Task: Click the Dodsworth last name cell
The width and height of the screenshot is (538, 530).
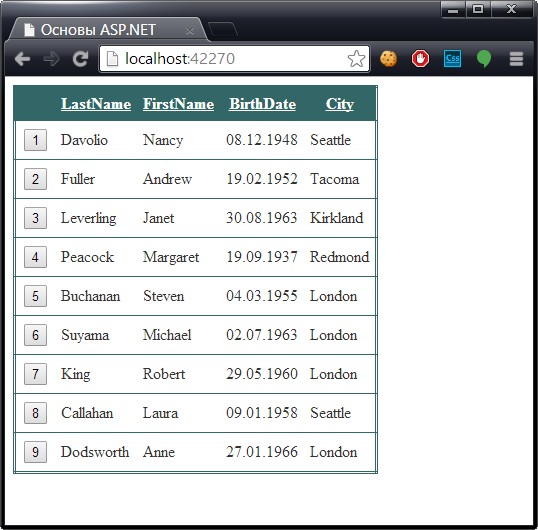Action: point(95,452)
